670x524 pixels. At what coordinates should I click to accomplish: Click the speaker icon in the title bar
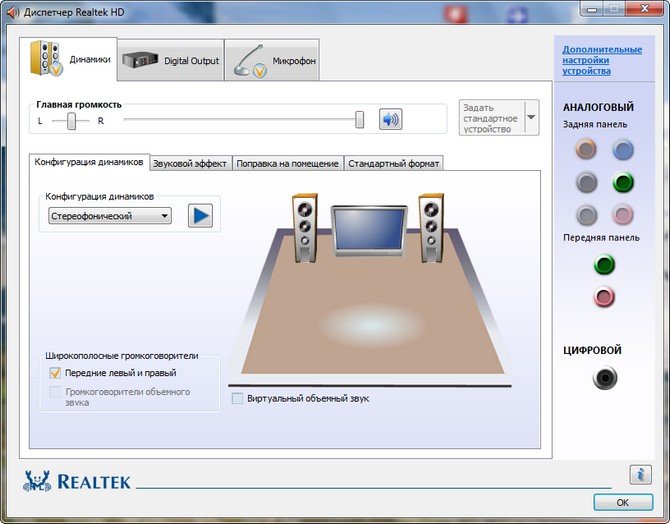(13, 12)
